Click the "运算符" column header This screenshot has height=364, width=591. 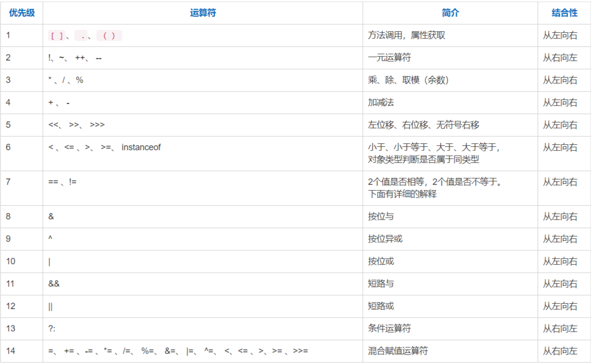click(203, 13)
